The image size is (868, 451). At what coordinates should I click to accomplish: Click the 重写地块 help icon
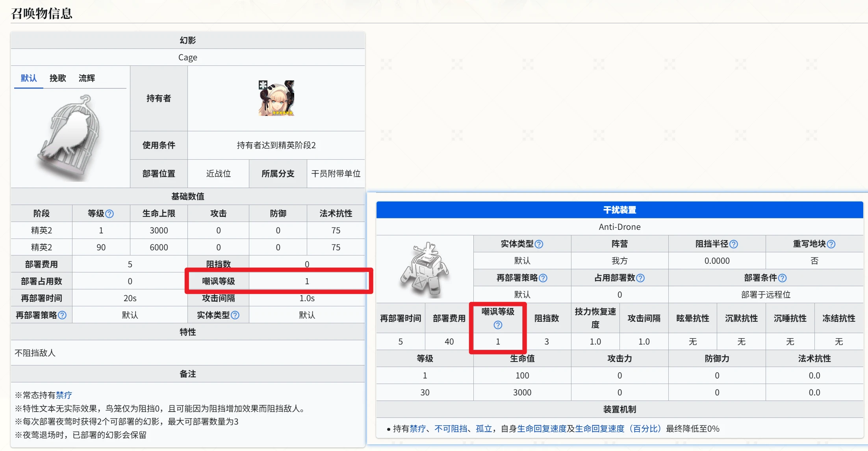point(831,244)
